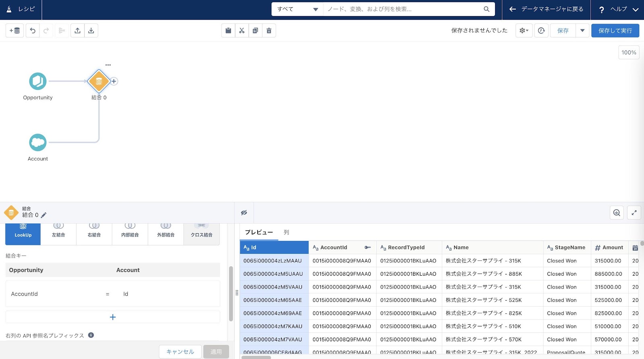Click the join panel vertical scrollbar

pyautogui.click(x=231, y=294)
